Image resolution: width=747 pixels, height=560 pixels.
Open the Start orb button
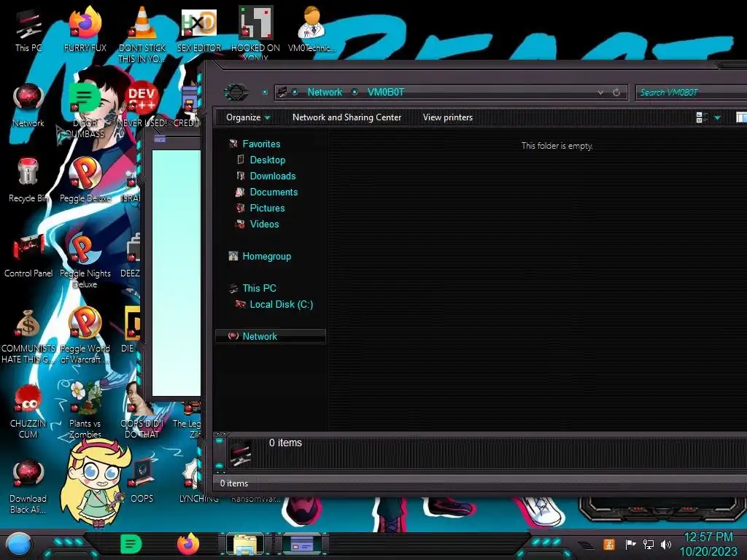coord(19,545)
